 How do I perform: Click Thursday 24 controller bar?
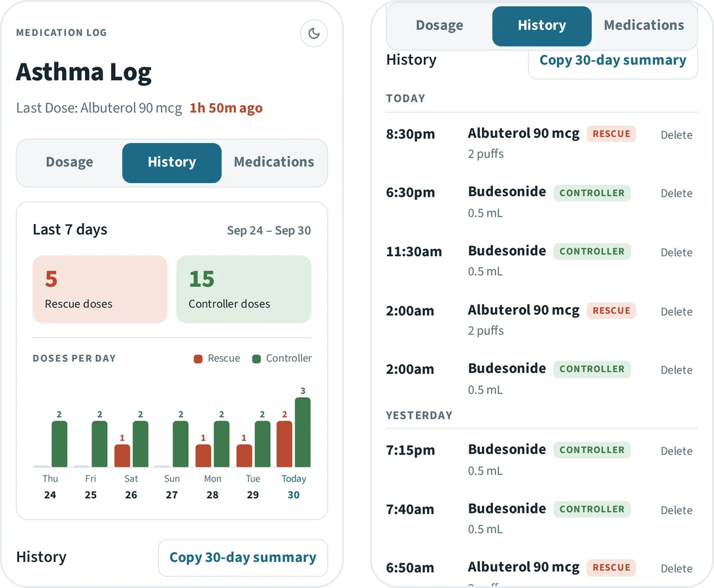59,444
